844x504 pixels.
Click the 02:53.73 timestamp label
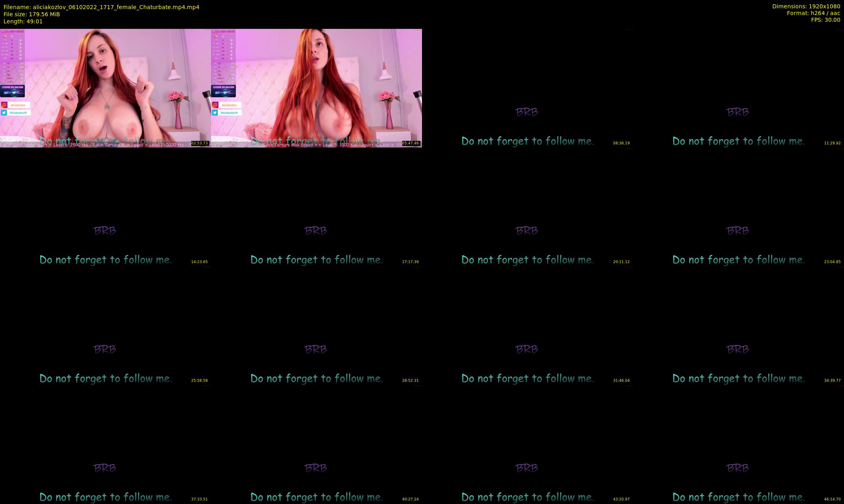click(x=200, y=143)
